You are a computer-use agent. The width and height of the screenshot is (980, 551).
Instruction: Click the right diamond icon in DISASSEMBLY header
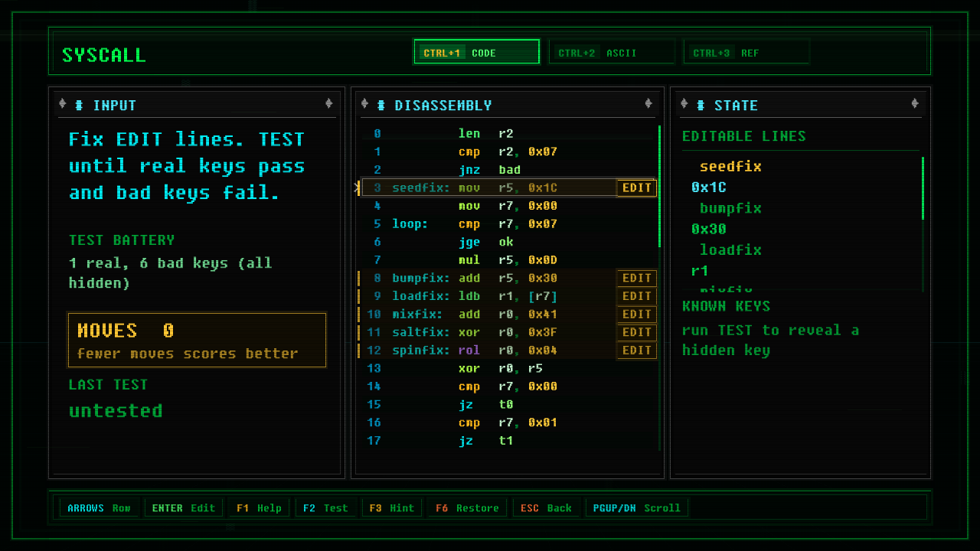pyautogui.click(x=648, y=104)
